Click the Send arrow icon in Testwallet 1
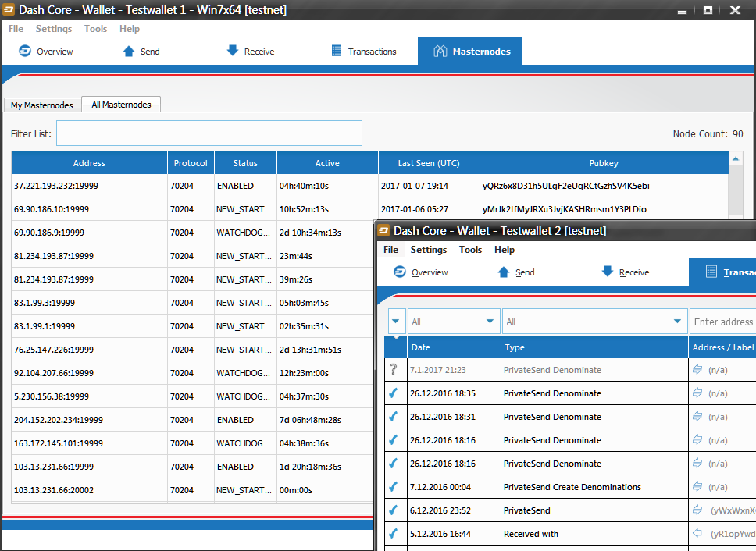Image resolution: width=756 pixels, height=551 pixels. point(129,51)
